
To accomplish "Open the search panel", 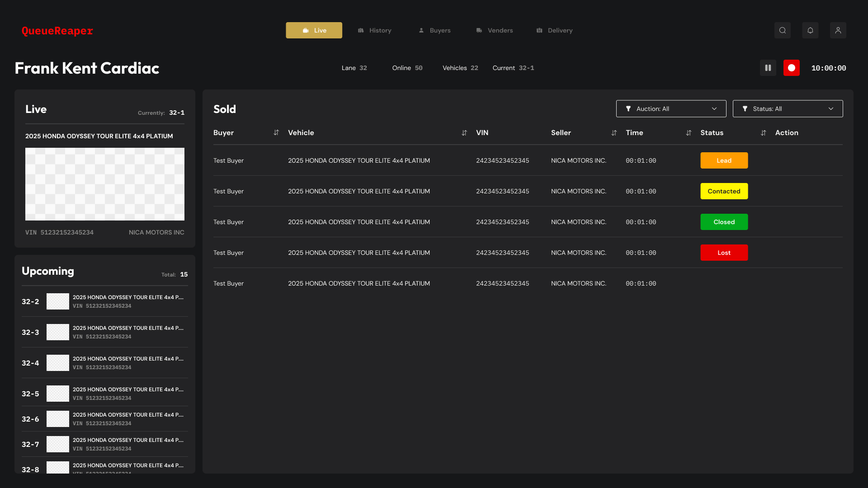I will (x=783, y=30).
